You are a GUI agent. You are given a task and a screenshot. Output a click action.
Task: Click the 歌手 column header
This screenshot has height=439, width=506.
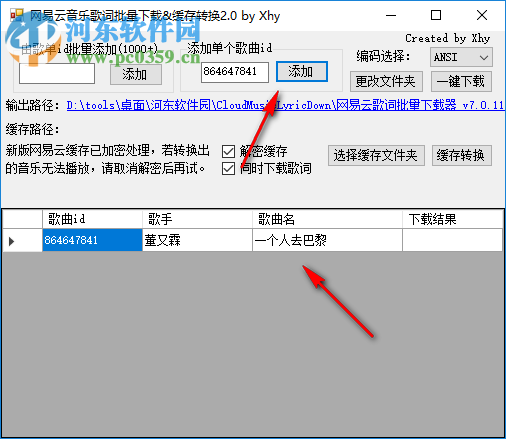coord(197,219)
